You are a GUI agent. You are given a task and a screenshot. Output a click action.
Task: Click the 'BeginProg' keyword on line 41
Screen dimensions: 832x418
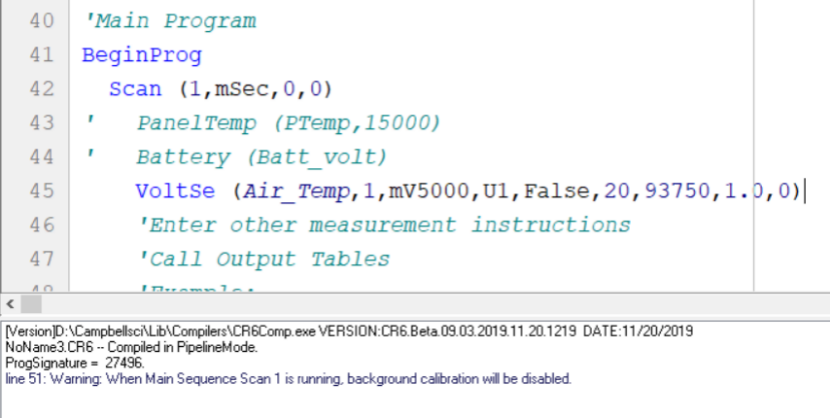click(x=142, y=55)
